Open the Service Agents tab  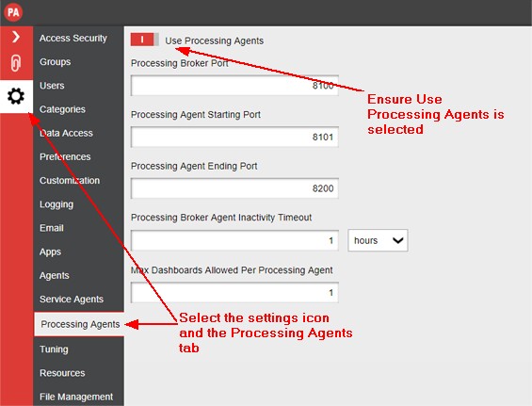(72, 299)
